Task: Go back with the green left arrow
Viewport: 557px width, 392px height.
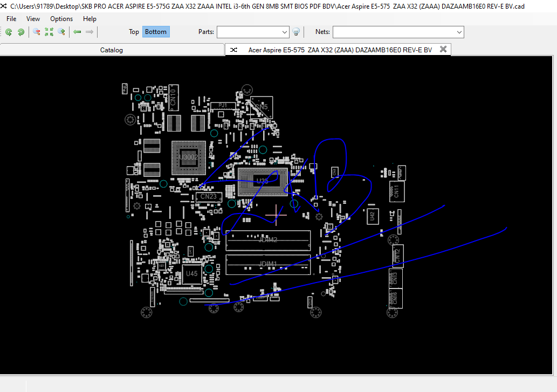Action: [77, 32]
